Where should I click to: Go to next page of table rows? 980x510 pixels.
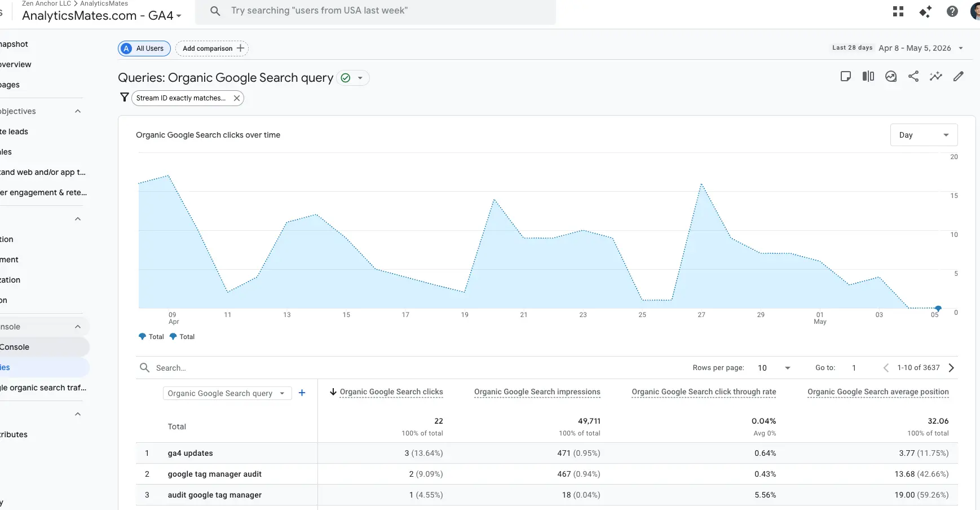(951, 368)
